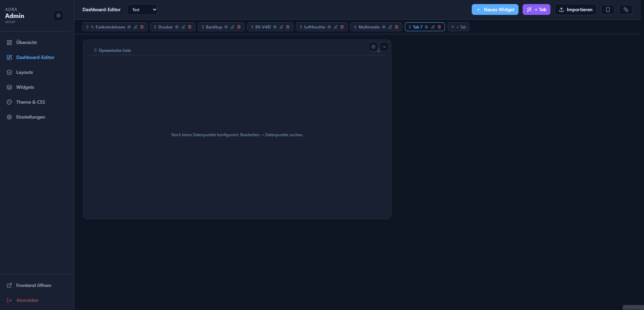Screen dimensions: 644x310
Task: Switch to the RX-V481 tab
Action: coord(263,27)
